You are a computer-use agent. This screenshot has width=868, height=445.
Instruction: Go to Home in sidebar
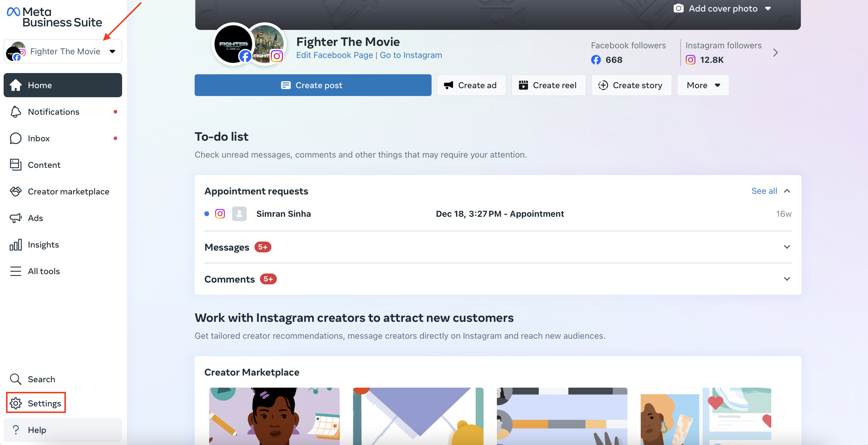[x=63, y=85]
